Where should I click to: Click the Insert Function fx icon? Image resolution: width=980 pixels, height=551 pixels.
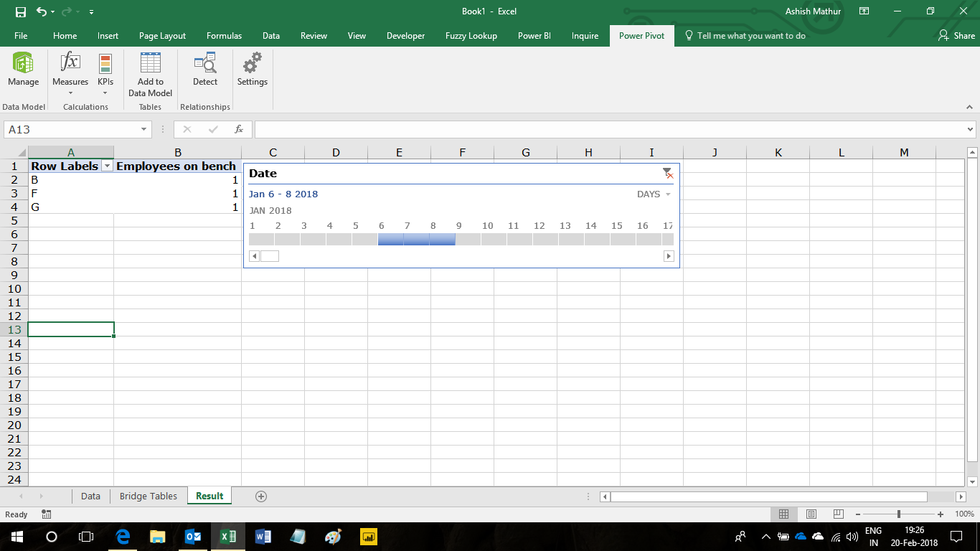click(x=239, y=129)
